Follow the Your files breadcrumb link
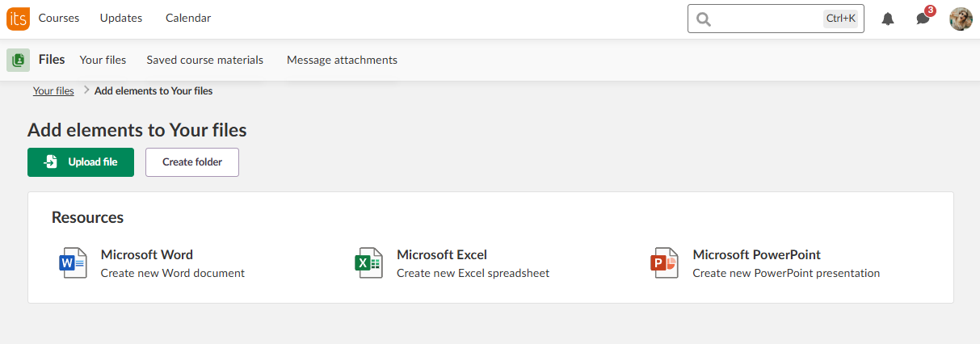 [x=53, y=91]
